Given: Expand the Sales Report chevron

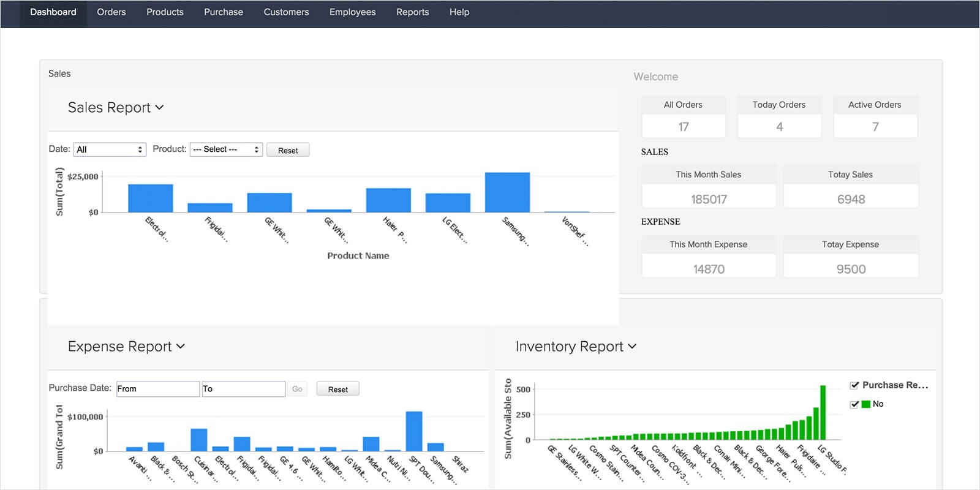Looking at the screenshot, I should click(x=160, y=107).
